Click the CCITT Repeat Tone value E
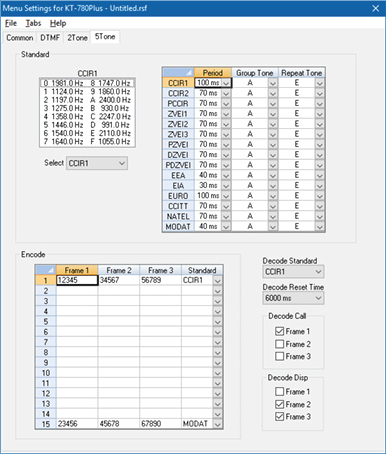Image resolution: width=386 pixels, height=454 pixels. [x=297, y=206]
